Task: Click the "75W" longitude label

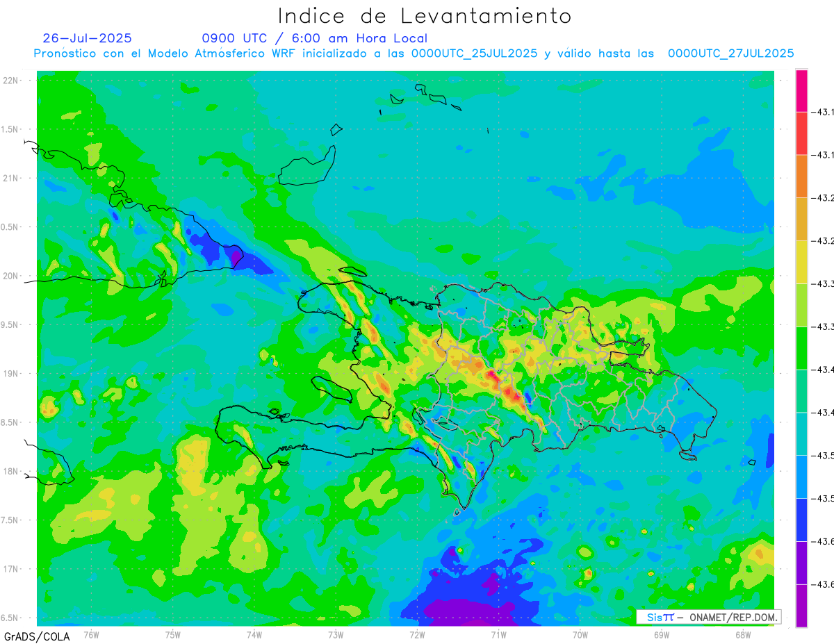Action: 173,634
